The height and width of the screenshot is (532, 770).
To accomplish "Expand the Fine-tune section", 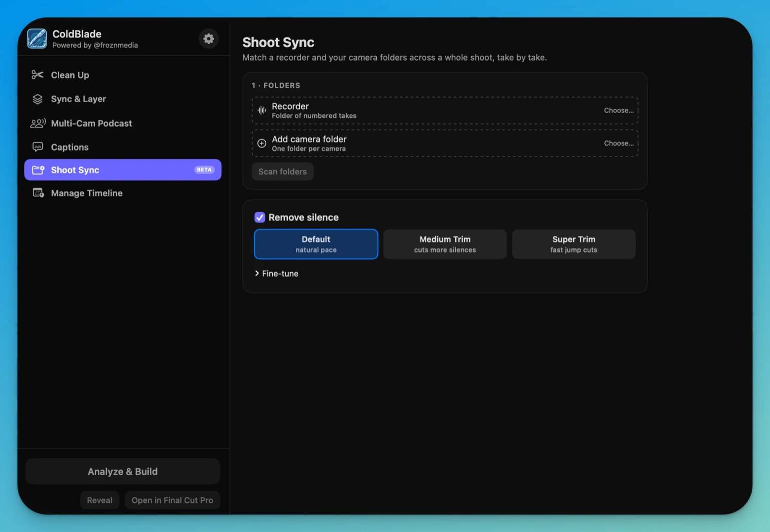I will (x=277, y=273).
